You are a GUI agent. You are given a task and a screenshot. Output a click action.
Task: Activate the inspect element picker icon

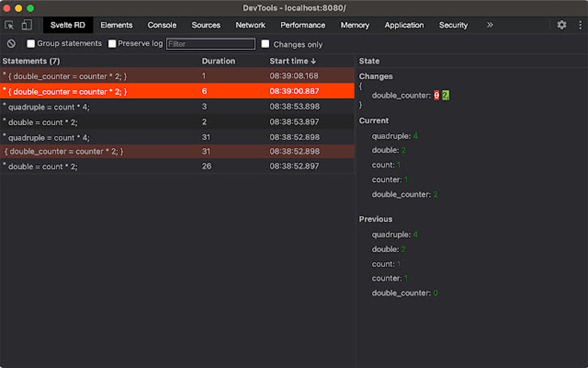click(9, 25)
